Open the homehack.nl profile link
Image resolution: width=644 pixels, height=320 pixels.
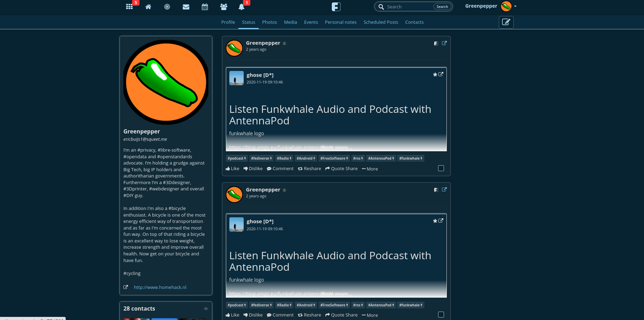(160, 287)
